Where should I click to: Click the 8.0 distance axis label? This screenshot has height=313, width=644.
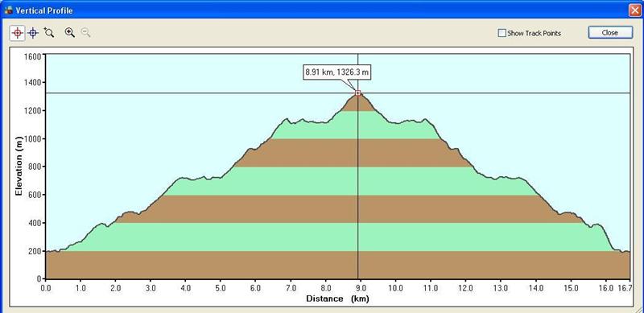pyautogui.click(x=326, y=288)
